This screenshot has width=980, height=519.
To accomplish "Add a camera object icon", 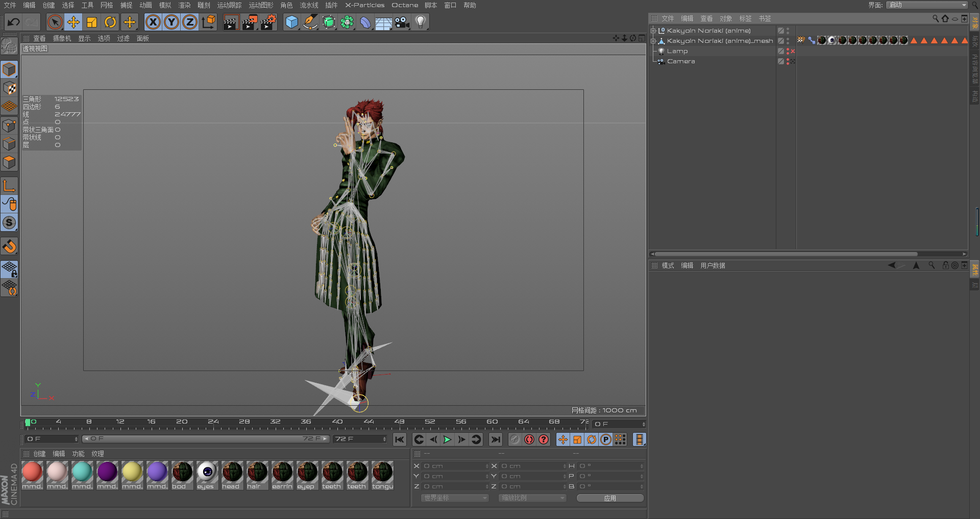I will [x=402, y=22].
